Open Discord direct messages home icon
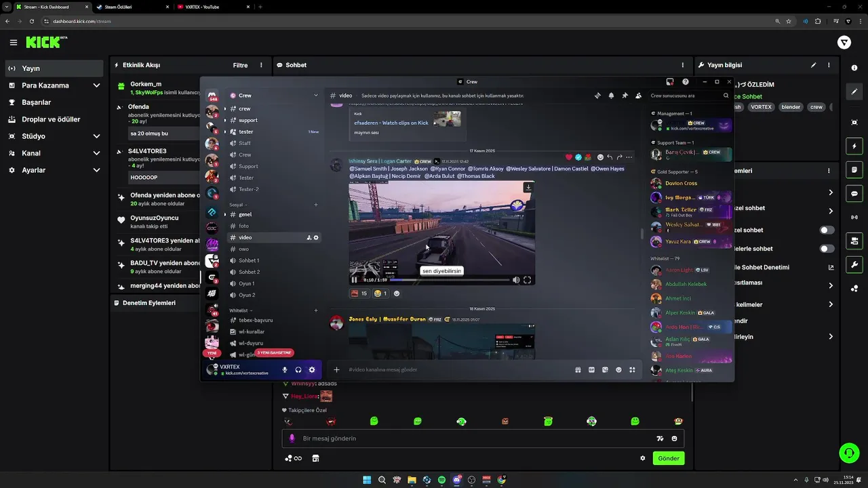868x488 pixels. [212, 96]
